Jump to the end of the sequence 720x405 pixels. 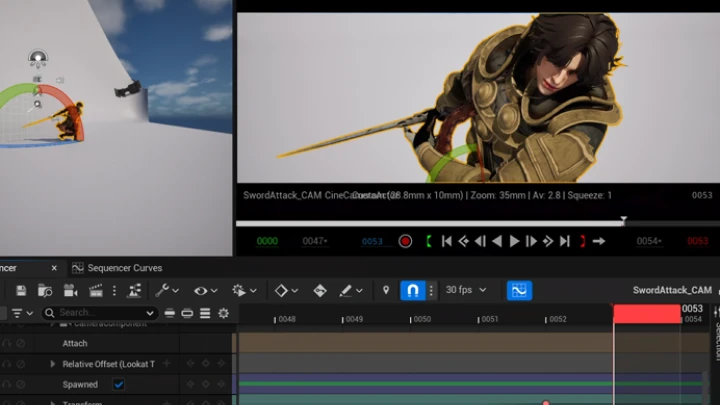[x=565, y=241]
